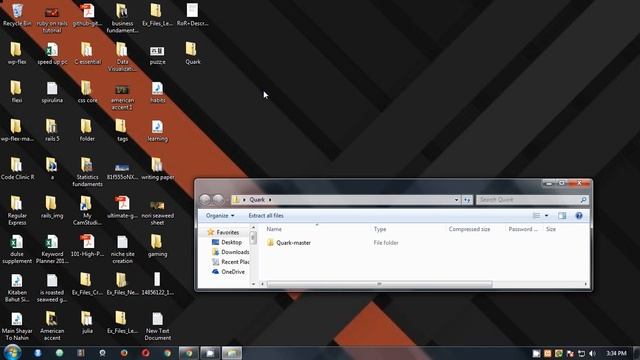Select the Quark-master folder in Explorer

pos(289,242)
